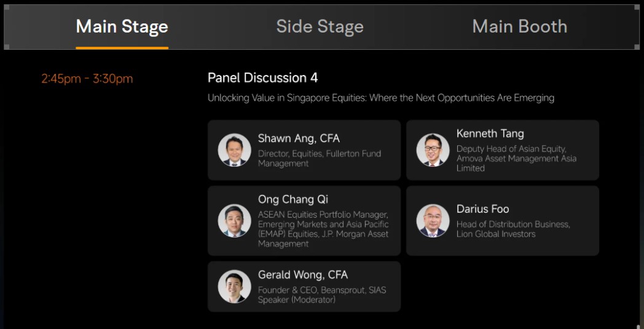
Task: Open speaker name Darius Foo
Action: (482, 209)
